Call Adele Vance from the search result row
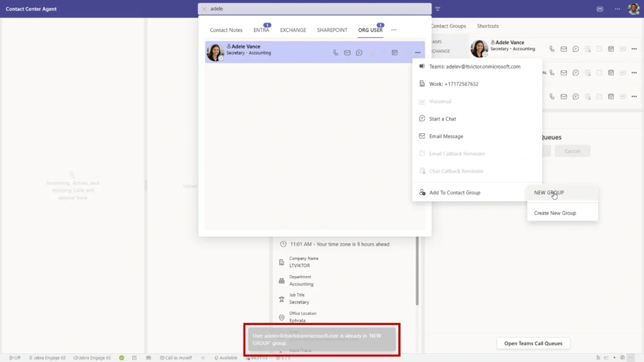 point(336,53)
